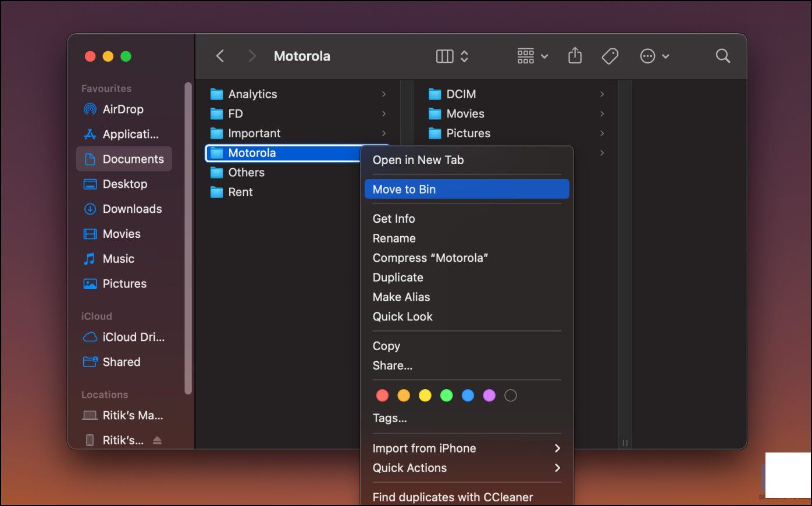The width and height of the screenshot is (812, 506).
Task: Expand the Important folder chevron
Action: 383,133
